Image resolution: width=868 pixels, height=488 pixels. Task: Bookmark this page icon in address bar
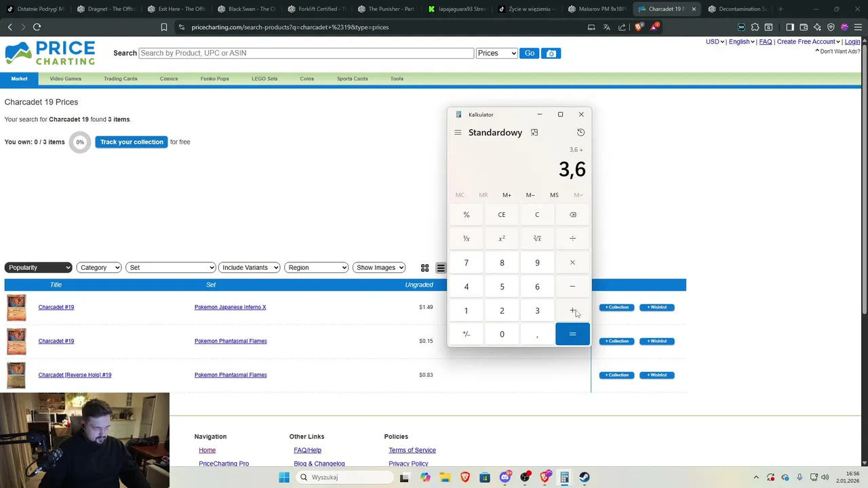[x=164, y=27]
